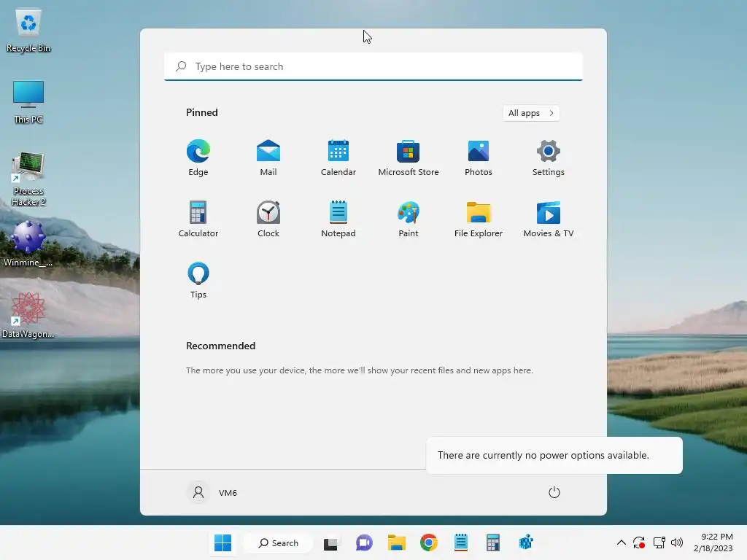This screenshot has height=560, width=747.
Task: Click the Recommended section heading
Action: coord(220,346)
